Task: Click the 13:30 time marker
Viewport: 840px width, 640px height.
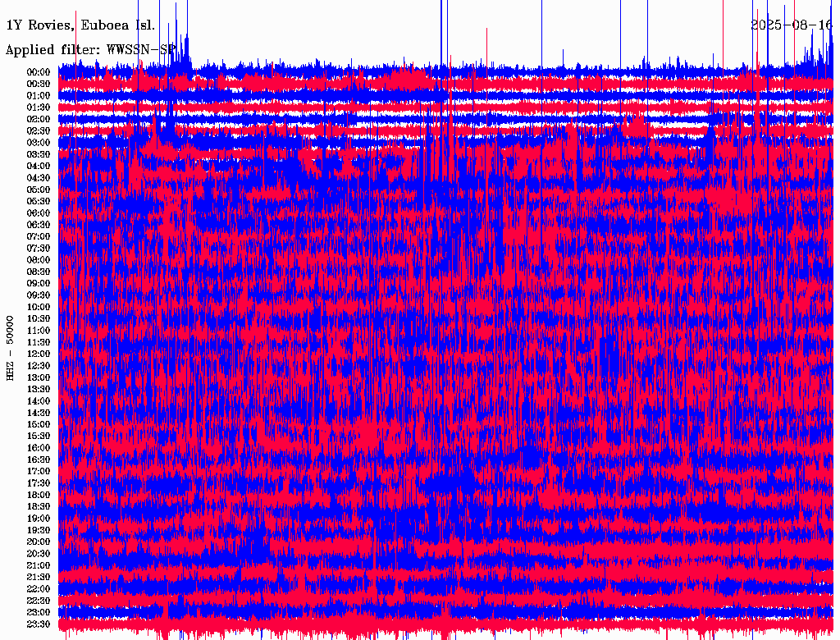Action: pos(39,389)
